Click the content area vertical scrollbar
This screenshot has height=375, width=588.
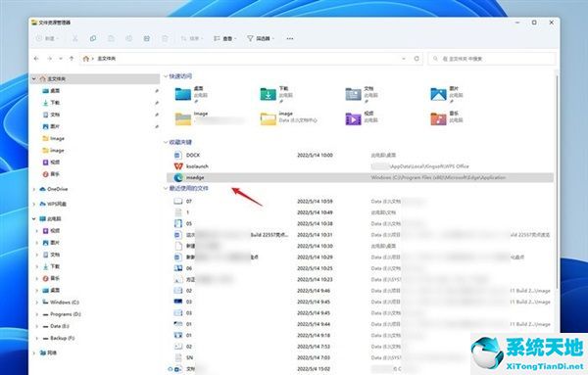click(x=557, y=182)
